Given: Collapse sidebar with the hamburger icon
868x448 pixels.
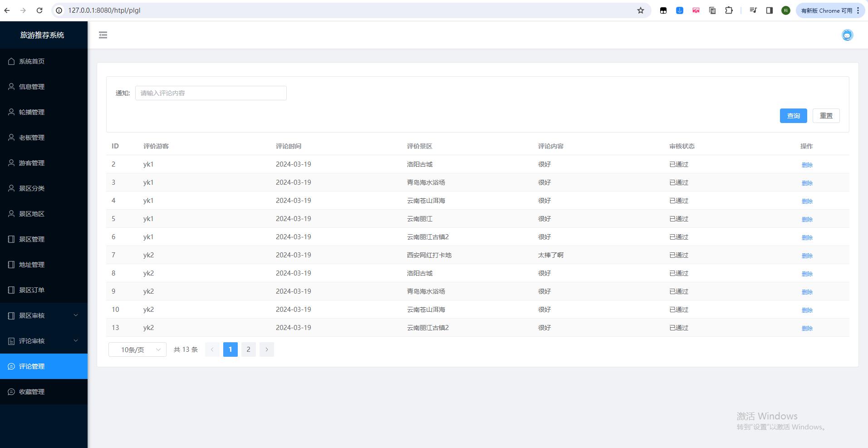Looking at the screenshot, I should (x=103, y=35).
